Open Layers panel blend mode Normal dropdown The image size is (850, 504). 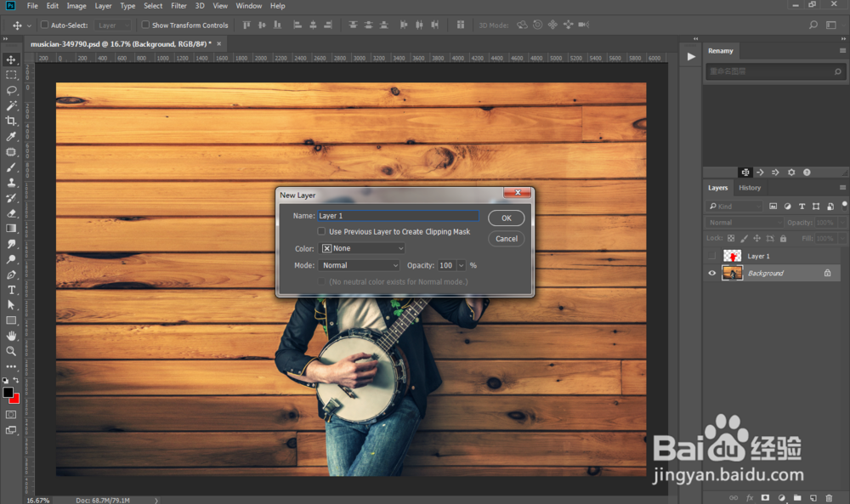[745, 223]
